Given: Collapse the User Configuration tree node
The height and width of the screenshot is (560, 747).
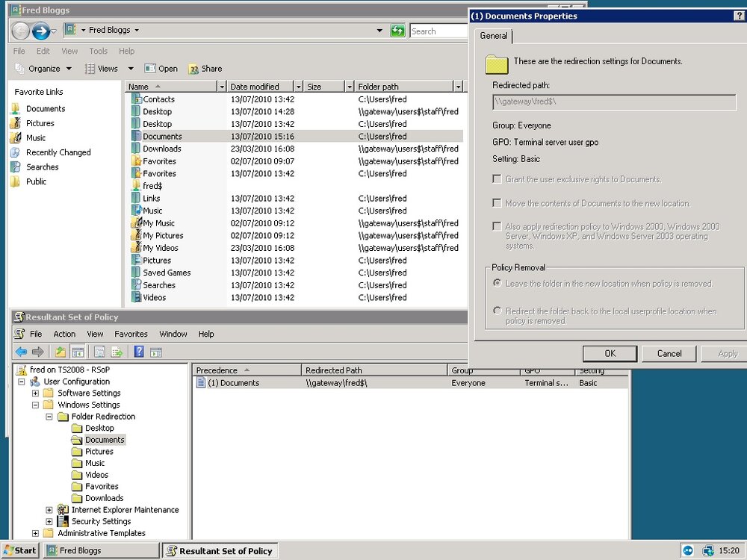Looking at the screenshot, I should pos(22,382).
